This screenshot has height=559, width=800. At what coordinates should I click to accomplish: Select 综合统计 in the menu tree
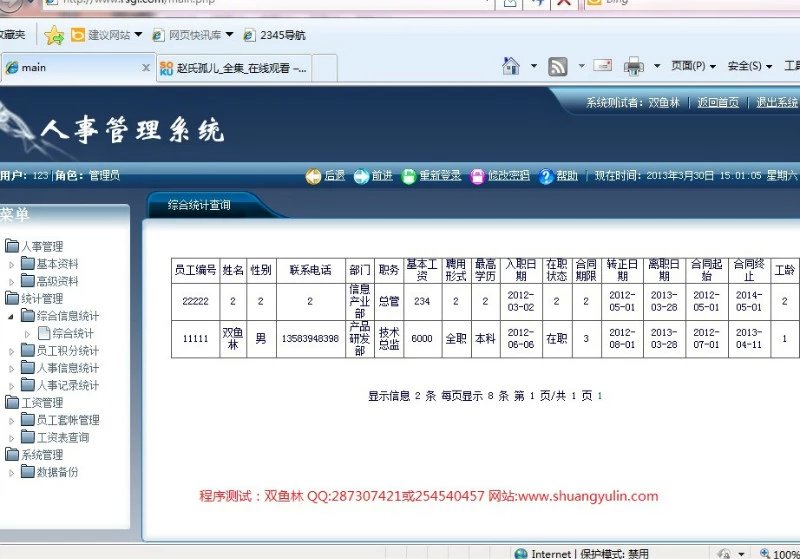73,334
